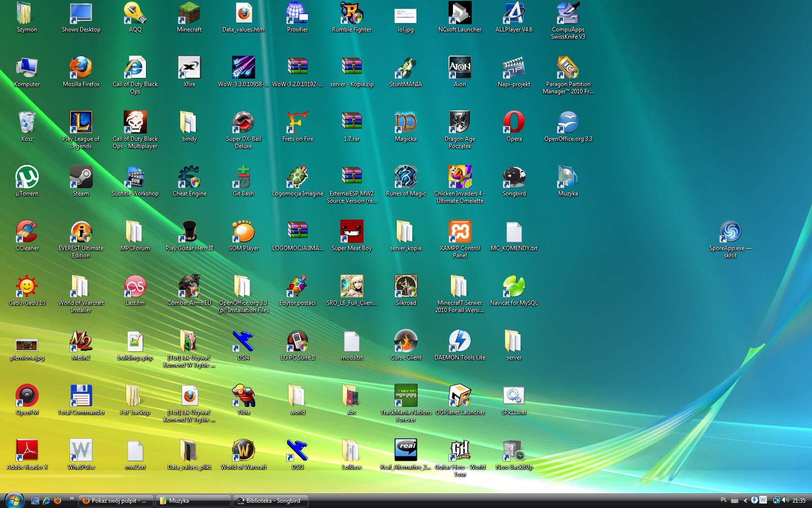Viewport: 812px width, 508px height.
Task: Open the Dragon Age Początek icon
Action: (x=460, y=130)
